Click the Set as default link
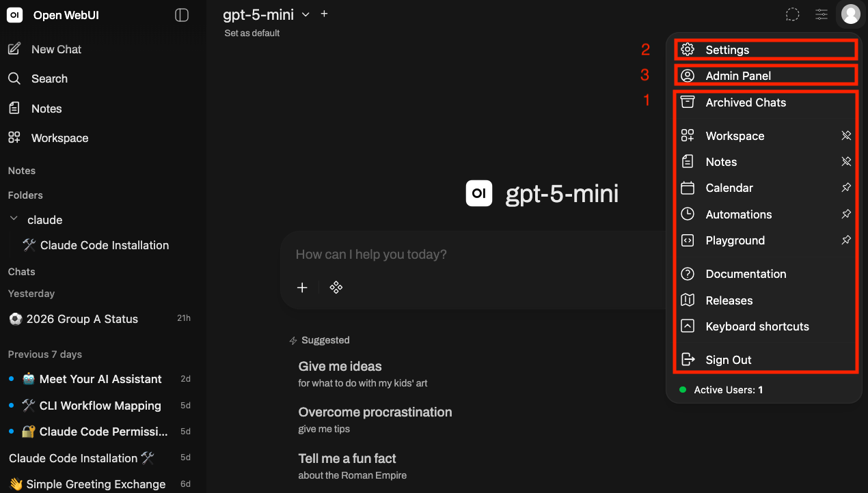The width and height of the screenshot is (868, 493). pos(252,33)
